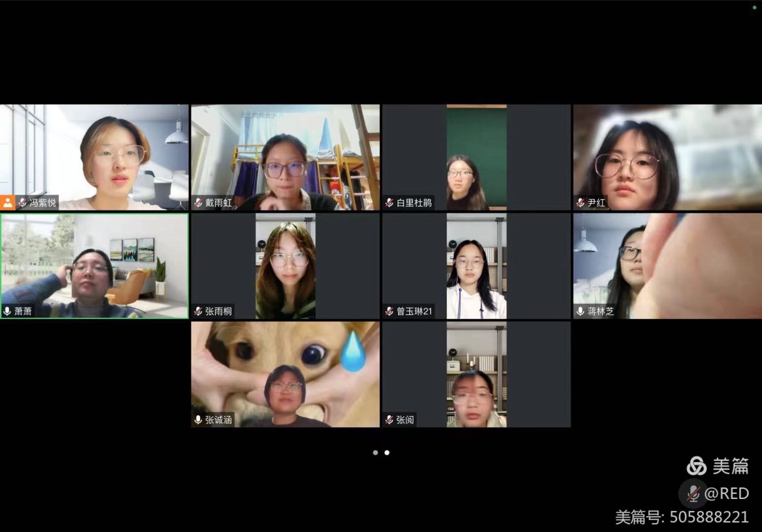The width and height of the screenshot is (762, 532).
Task: Click the muted mic icon for 张阅
Action: pyautogui.click(x=390, y=420)
